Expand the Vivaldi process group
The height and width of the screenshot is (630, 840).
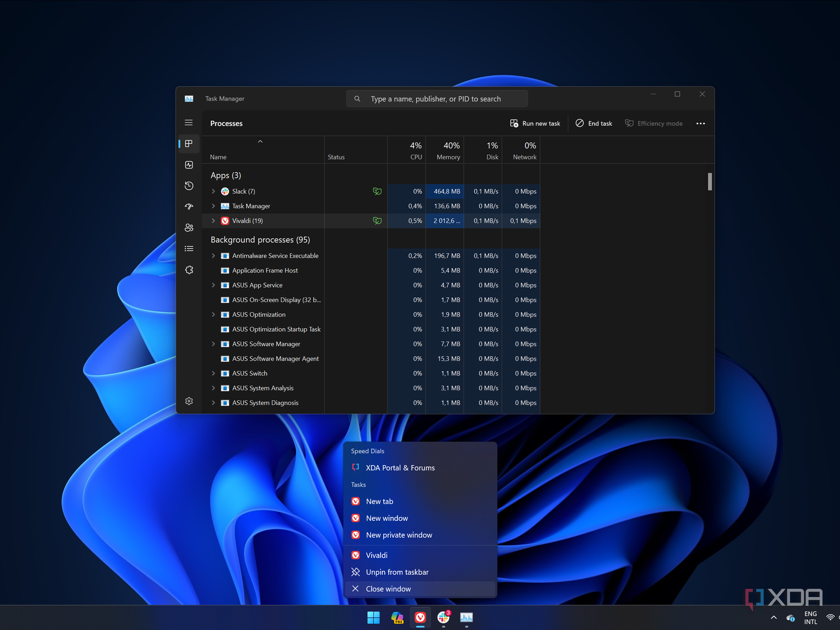213,221
